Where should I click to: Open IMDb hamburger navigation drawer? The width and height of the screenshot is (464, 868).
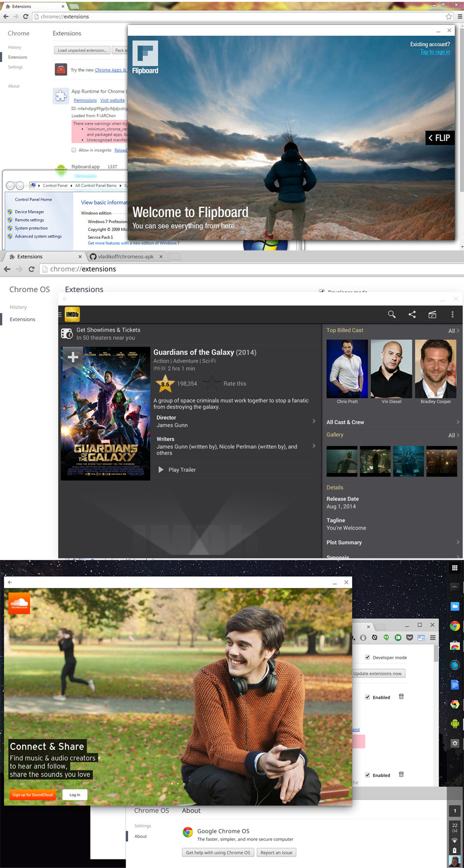pyautogui.click(x=60, y=314)
